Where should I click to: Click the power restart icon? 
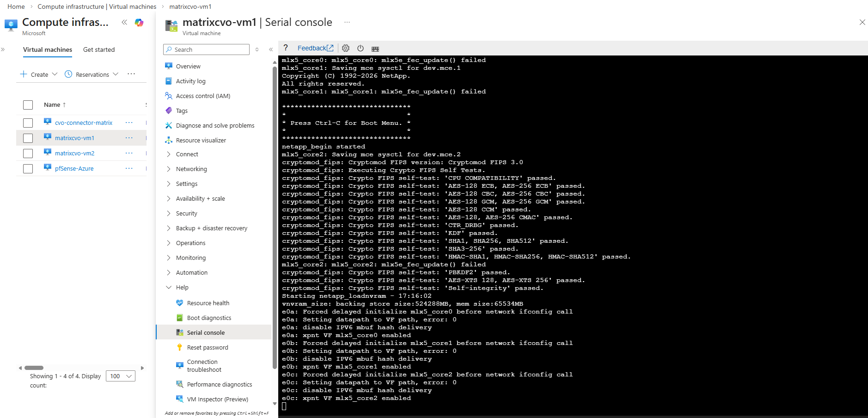[x=361, y=48]
